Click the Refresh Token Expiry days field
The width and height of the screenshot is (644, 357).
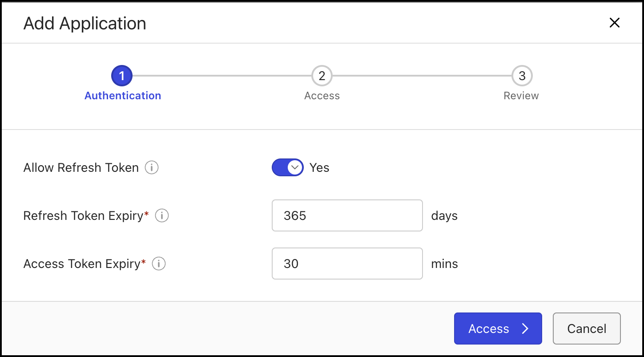347,215
